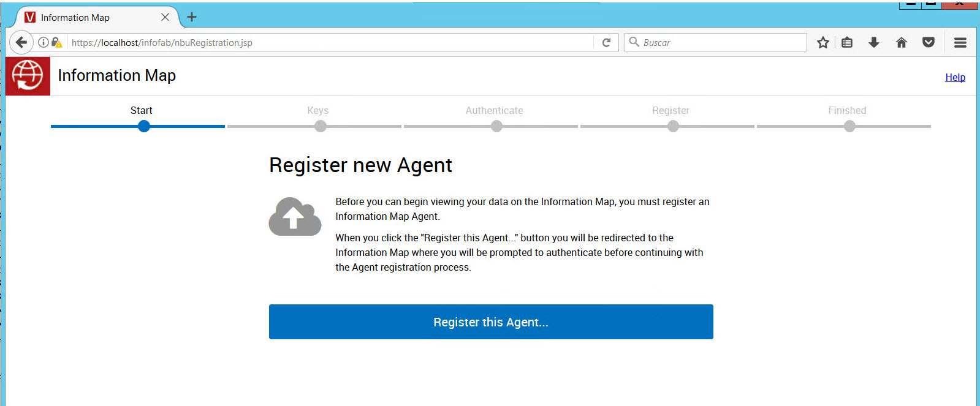Click the Start step label
The width and height of the screenshot is (980, 406).
tap(141, 110)
